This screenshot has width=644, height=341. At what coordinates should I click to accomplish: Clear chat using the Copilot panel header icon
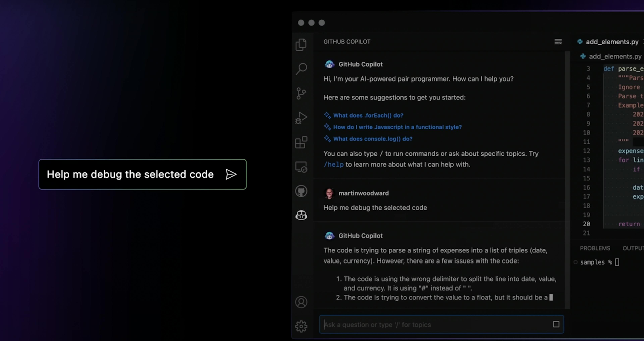(x=558, y=42)
